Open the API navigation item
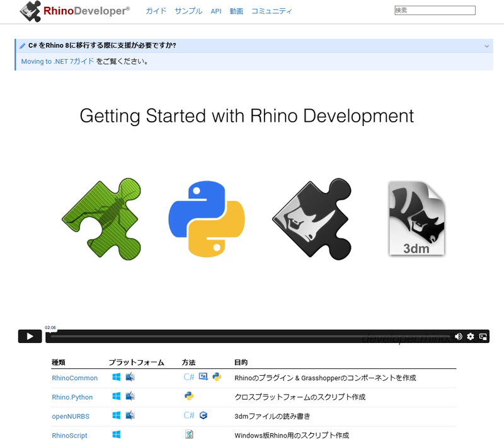 coord(216,11)
